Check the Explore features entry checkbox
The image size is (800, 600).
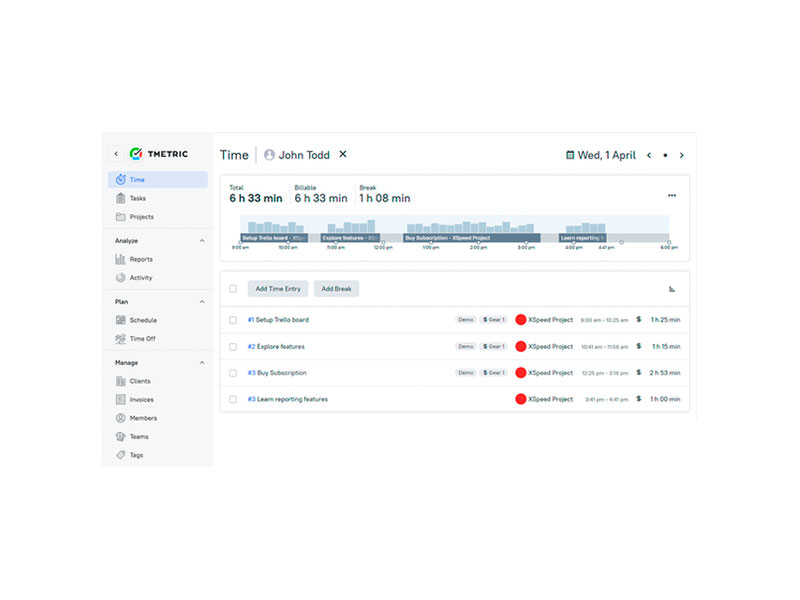(x=233, y=346)
